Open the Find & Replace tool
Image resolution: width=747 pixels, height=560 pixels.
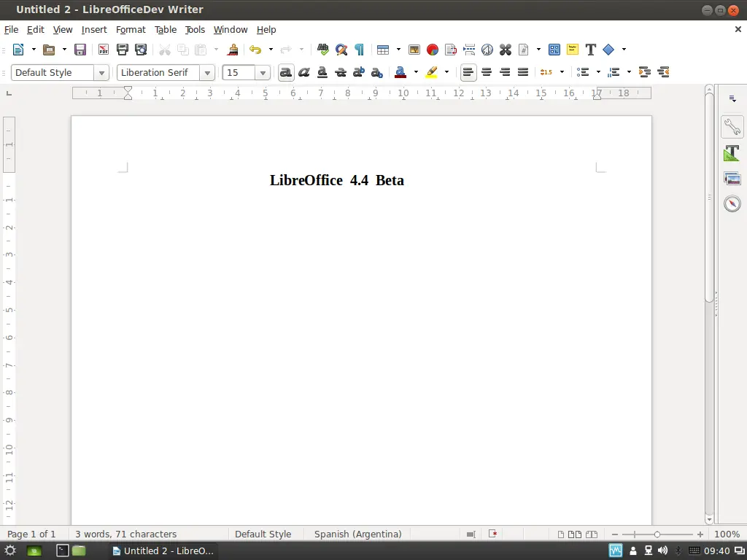click(341, 50)
